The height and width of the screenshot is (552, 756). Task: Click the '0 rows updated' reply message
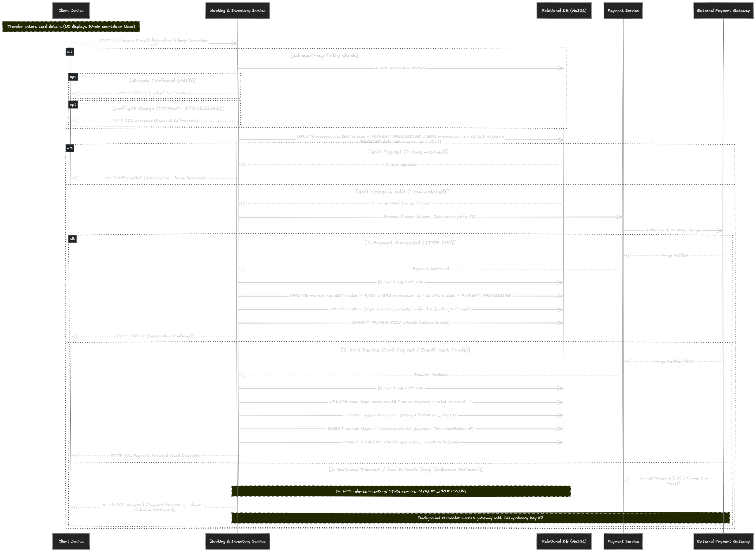tap(401, 164)
